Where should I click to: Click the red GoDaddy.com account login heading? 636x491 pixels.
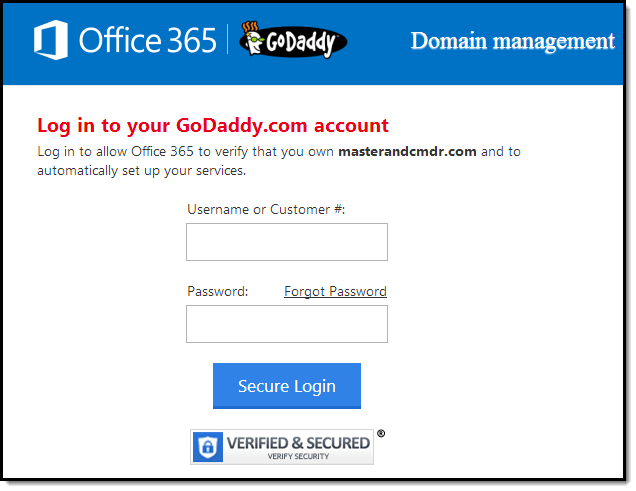click(213, 126)
